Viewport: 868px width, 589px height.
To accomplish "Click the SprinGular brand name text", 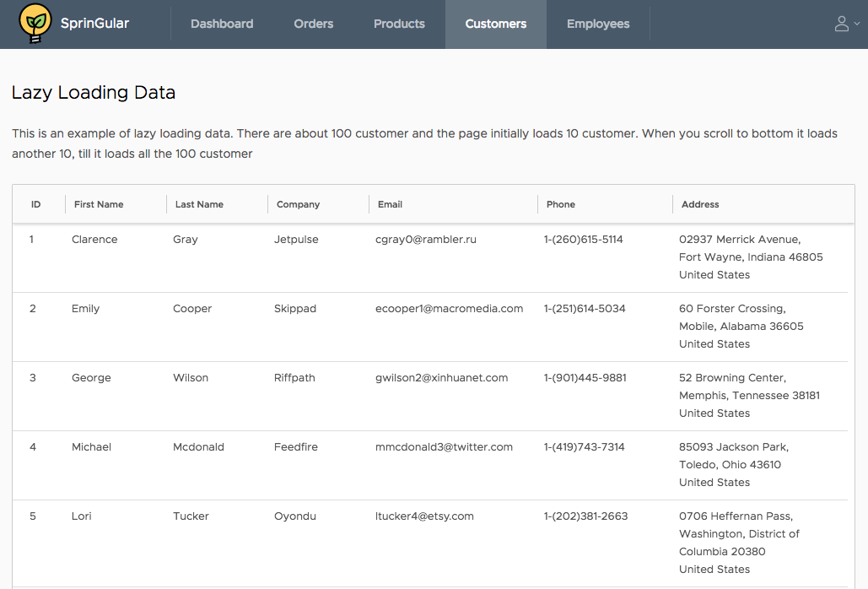I will tap(94, 24).
